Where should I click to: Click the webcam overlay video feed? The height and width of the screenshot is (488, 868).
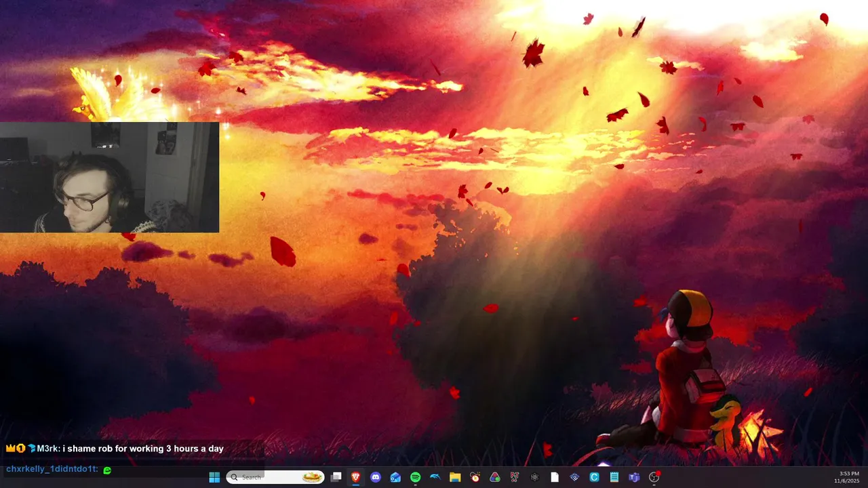109,178
